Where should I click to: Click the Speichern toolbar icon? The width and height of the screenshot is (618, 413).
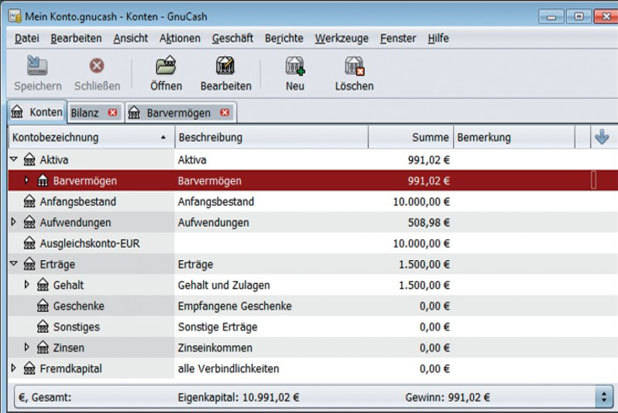pos(37,65)
